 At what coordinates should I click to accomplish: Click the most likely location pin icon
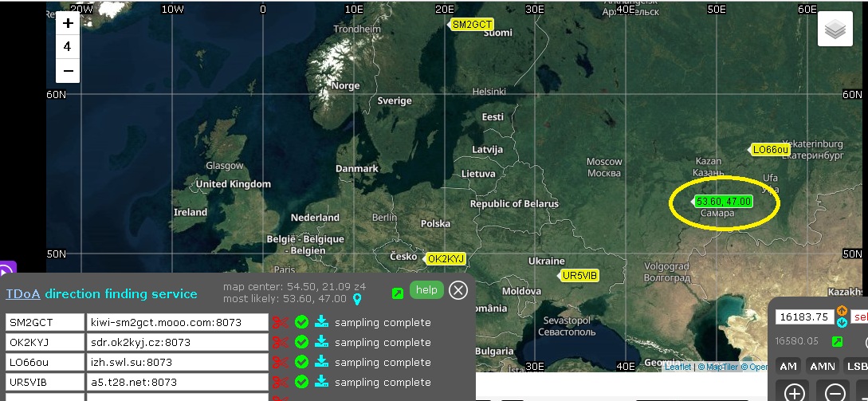click(x=357, y=300)
